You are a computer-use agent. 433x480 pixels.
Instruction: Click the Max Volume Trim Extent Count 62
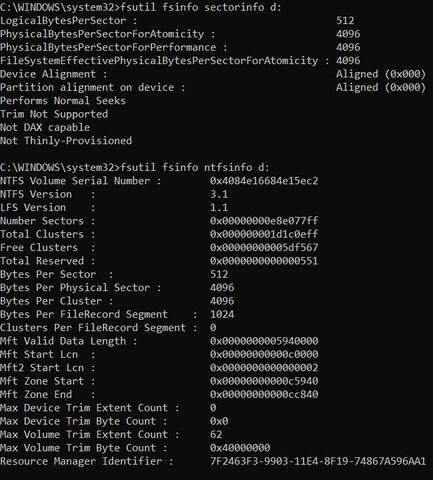pos(216,434)
